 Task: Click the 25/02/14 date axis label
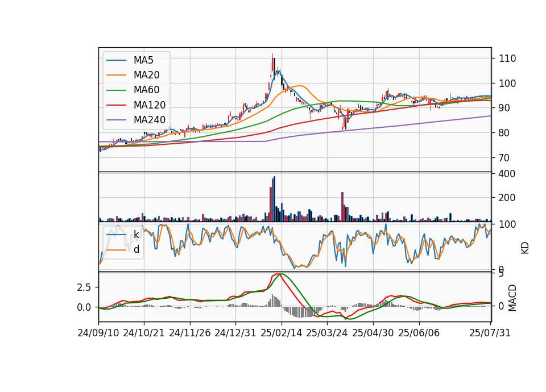(x=282, y=333)
